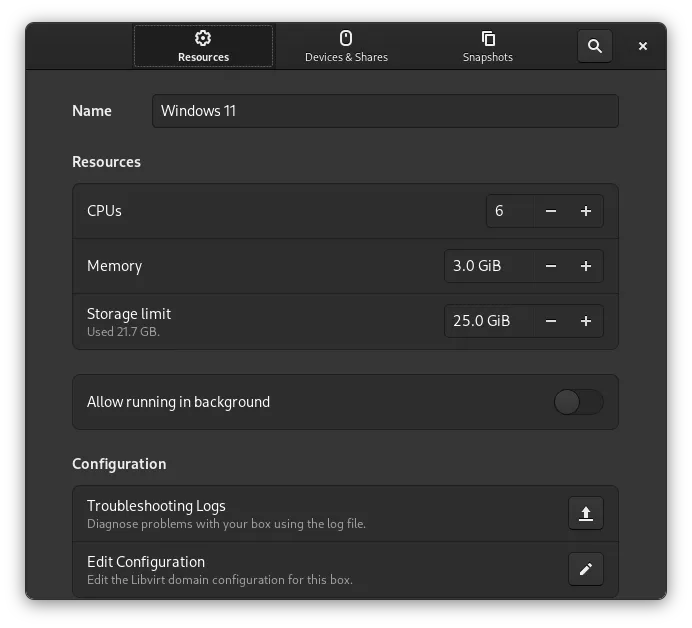Viewport: 692px width, 628px height.
Task: Close the box properties dialog
Action: [643, 46]
